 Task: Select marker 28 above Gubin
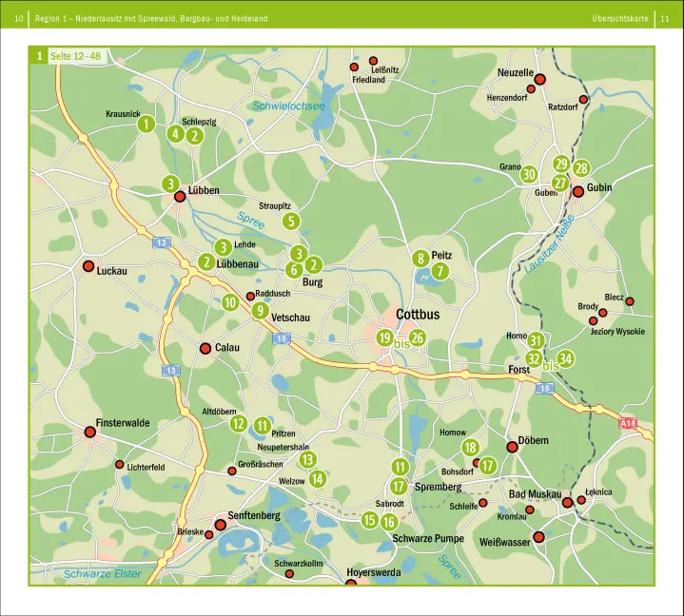pos(581,168)
